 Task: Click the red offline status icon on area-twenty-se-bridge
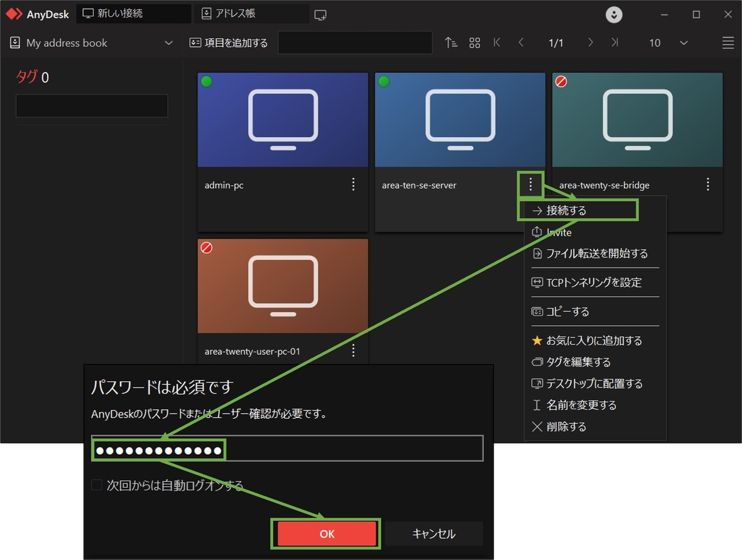561,82
